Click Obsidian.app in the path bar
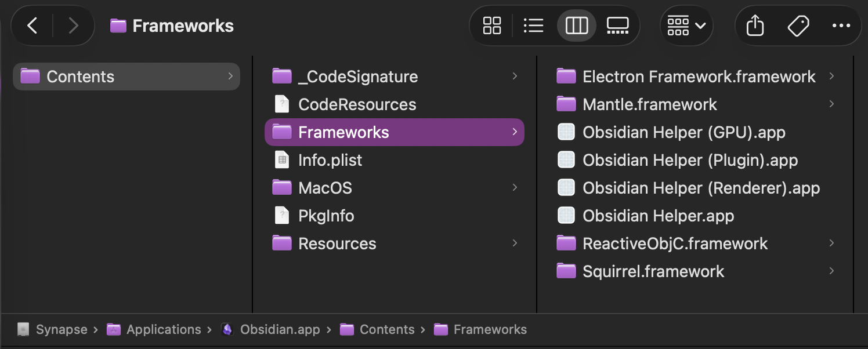The image size is (868, 349). (x=280, y=330)
